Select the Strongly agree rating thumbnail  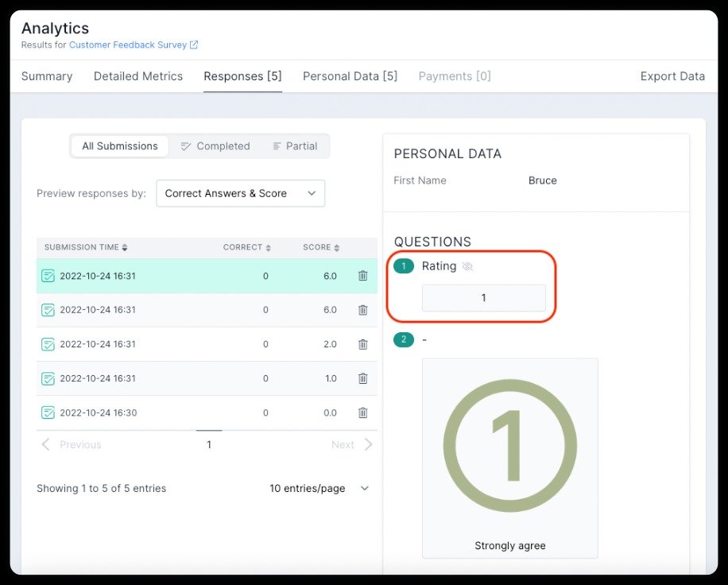[x=509, y=457]
